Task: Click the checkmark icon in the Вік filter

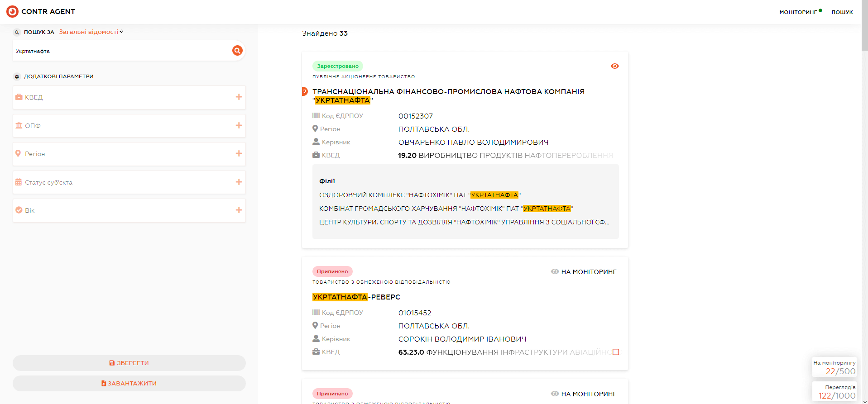Action: [x=19, y=210]
